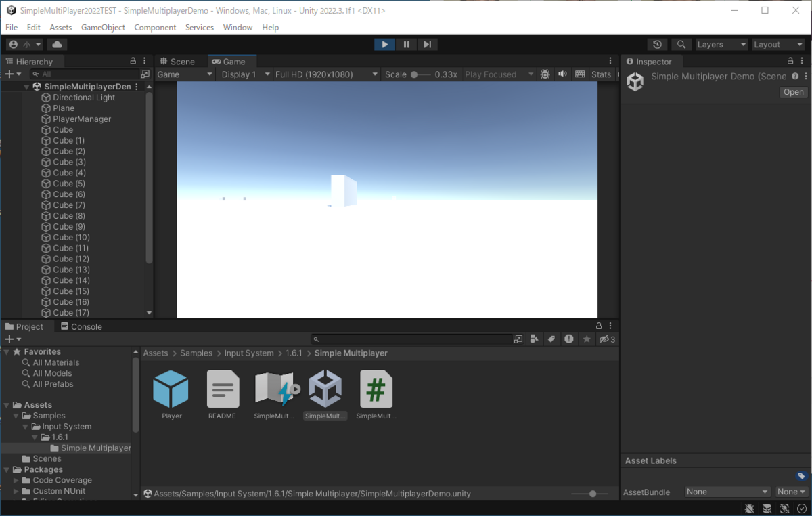Open search in picker window icon in Project
The height and width of the screenshot is (516, 812).
tap(518, 339)
